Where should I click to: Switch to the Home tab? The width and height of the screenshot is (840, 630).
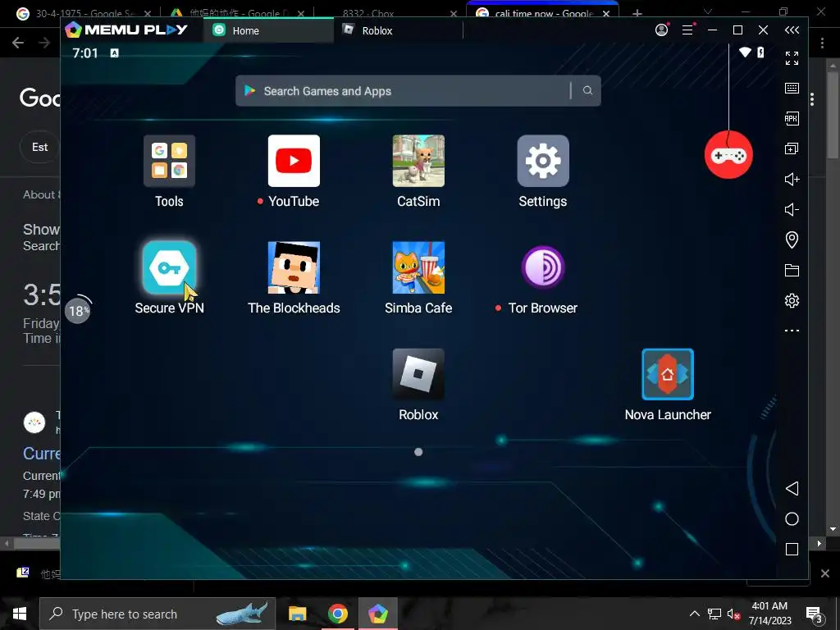click(x=268, y=30)
